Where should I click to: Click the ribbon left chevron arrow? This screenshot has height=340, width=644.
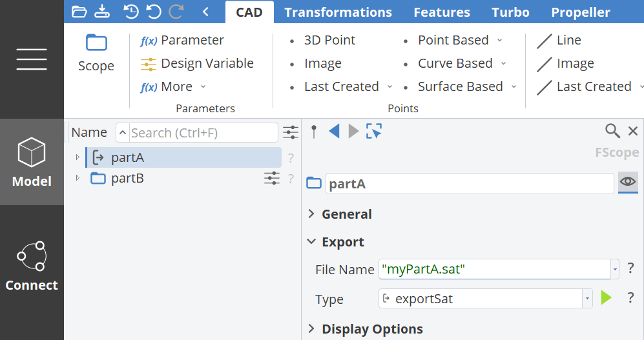[206, 12]
